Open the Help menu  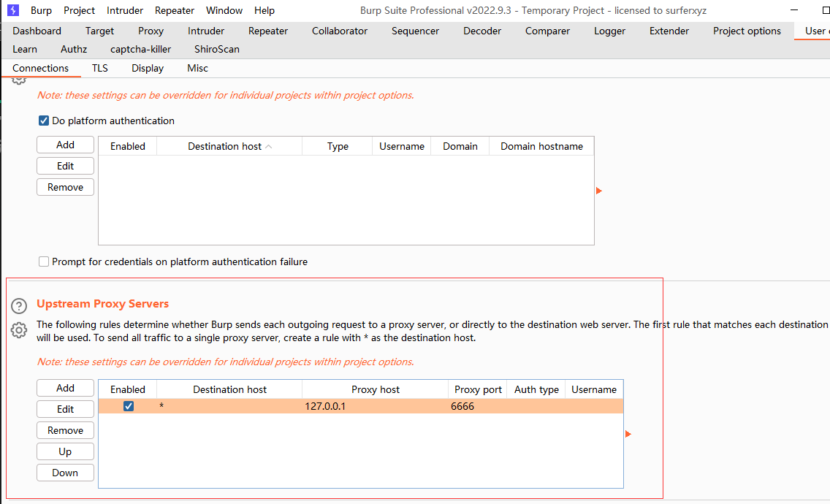pos(264,10)
